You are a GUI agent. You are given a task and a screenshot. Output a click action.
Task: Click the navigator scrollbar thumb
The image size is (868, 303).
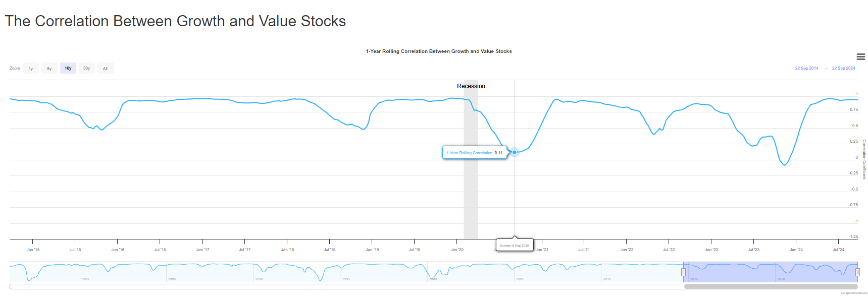coord(771,287)
